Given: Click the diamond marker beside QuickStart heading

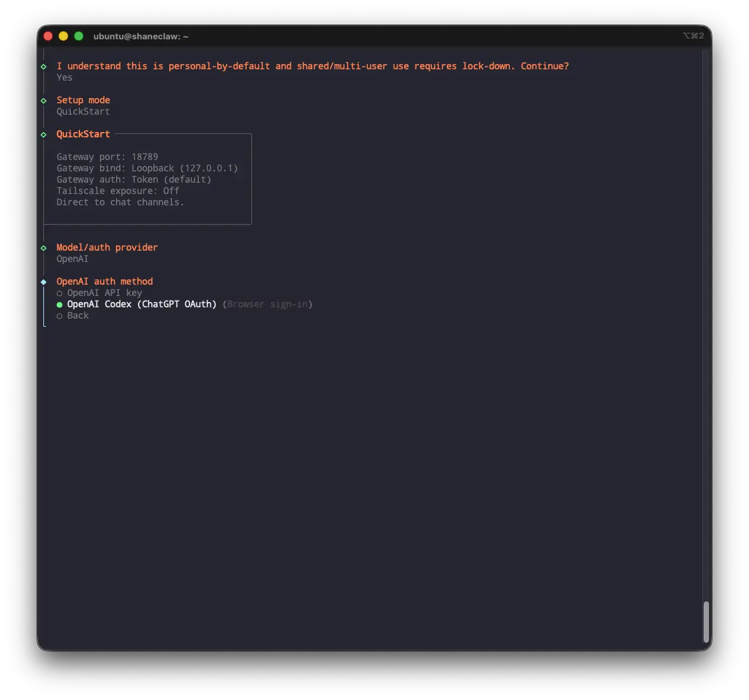Looking at the screenshot, I should click(43, 135).
